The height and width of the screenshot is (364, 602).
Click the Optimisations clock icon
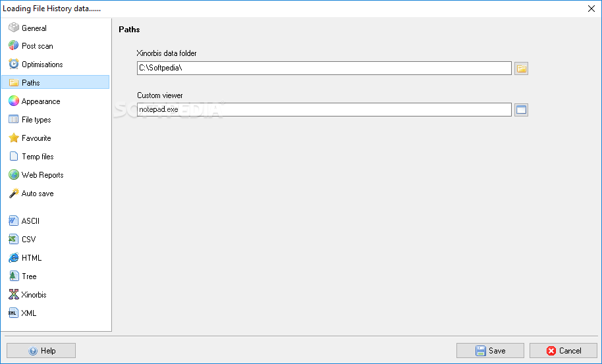(14, 64)
